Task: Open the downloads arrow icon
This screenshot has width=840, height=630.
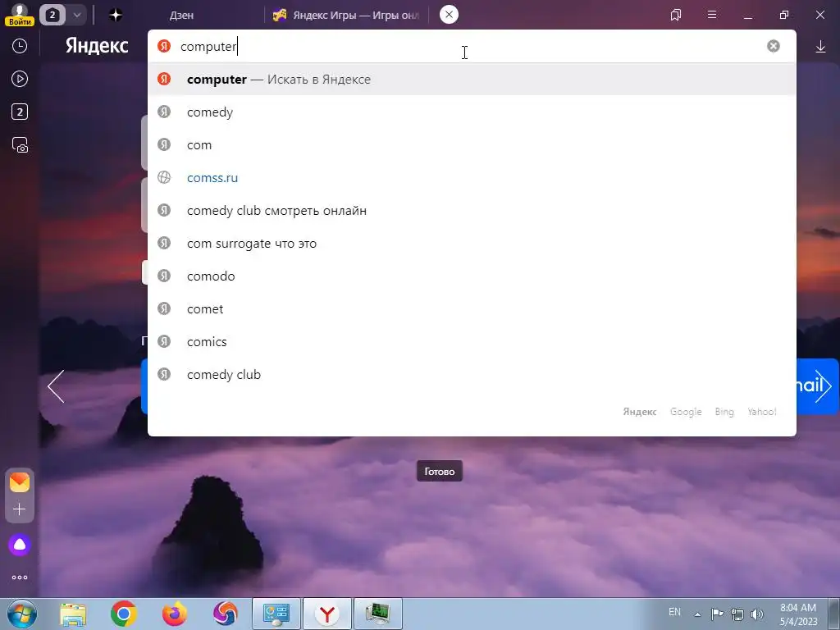Action: pos(820,47)
